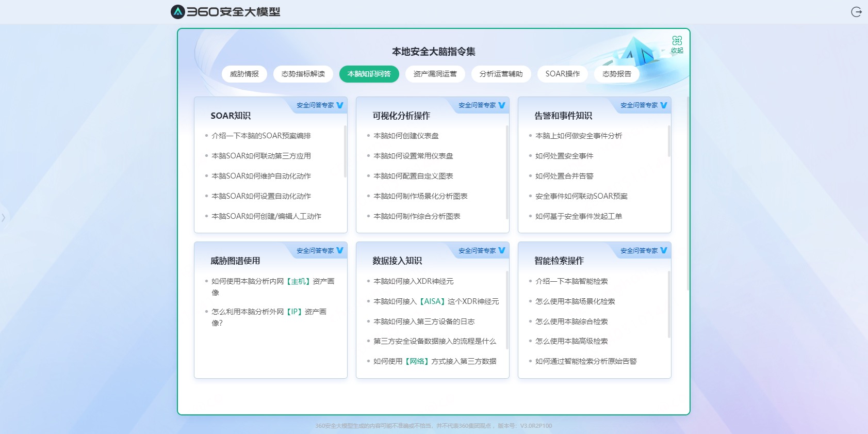The width and height of the screenshot is (868, 434).
Task: Click the 安全问答专家 badge on 告警和事件知识 card
Action: click(644, 105)
